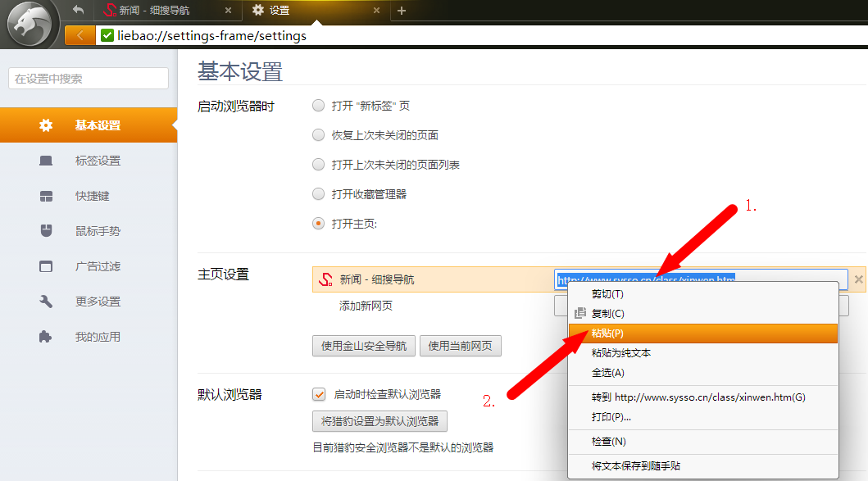Click the 鼠标手势 mouse icon
The image size is (868, 481).
coord(46,231)
